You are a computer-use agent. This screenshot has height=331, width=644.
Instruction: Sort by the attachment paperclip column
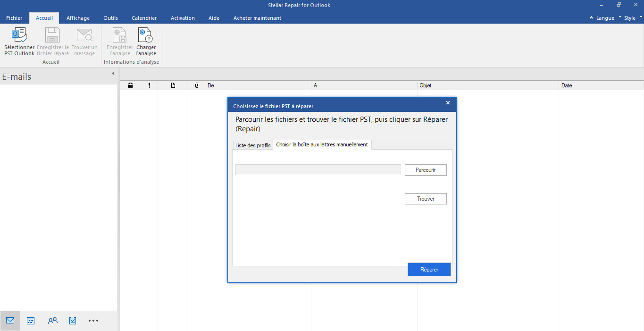tap(196, 85)
